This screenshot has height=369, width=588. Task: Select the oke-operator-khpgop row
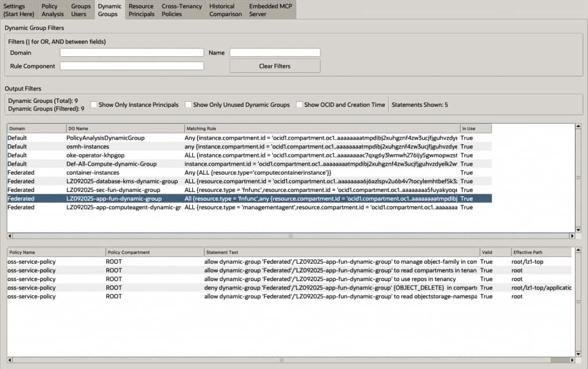tap(249, 155)
